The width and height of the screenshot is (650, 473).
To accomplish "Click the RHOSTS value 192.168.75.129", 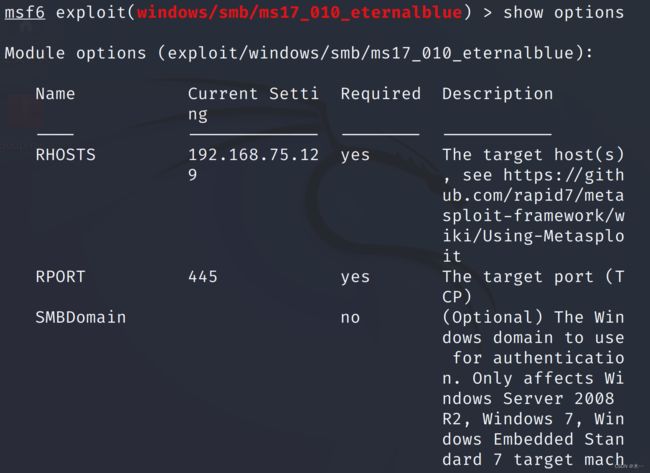I will pyautogui.click(x=253, y=165).
